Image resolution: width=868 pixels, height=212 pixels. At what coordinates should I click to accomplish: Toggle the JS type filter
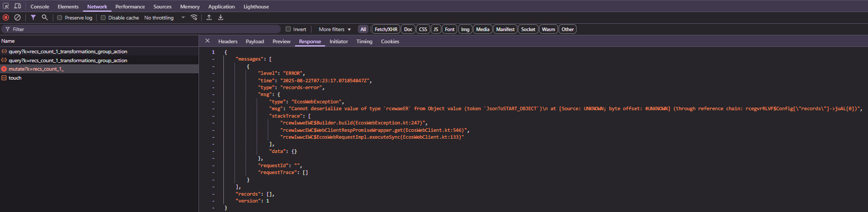436,30
